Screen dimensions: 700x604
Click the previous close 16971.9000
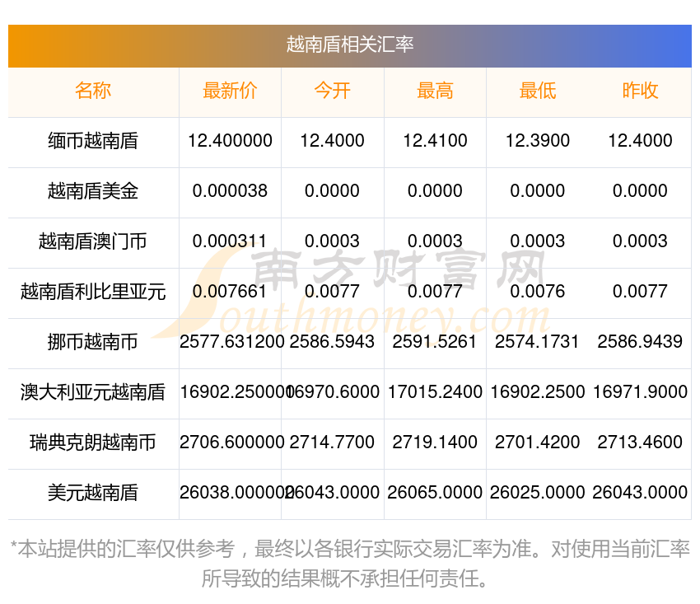(x=640, y=392)
